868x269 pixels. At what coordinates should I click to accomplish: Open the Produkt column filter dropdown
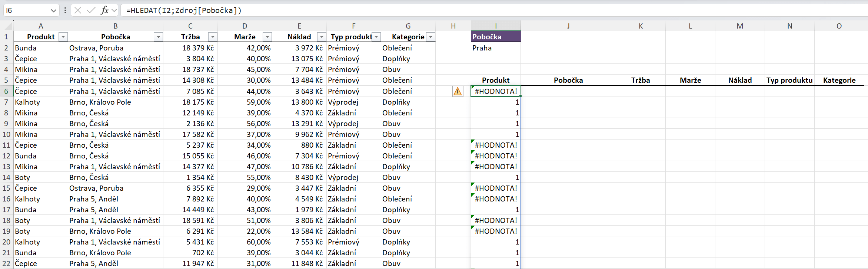pyautogui.click(x=63, y=37)
